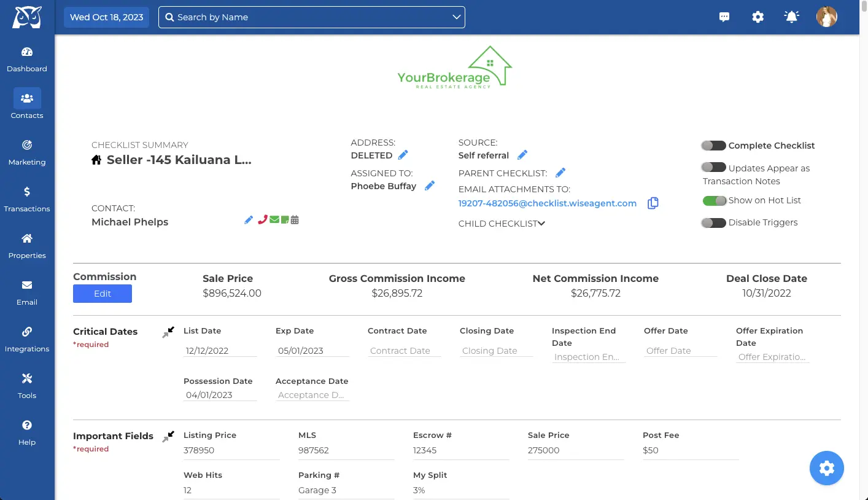The width and height of the screenshot is (868, 500).
Task: Call Michael Phelps using the red phone icon
Action: coord(262,219)
